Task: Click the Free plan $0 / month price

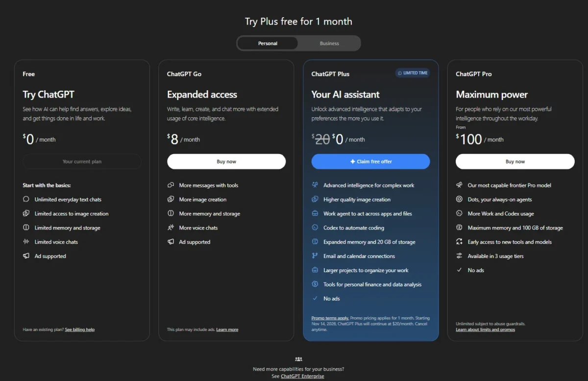Action: pos(39,139)
